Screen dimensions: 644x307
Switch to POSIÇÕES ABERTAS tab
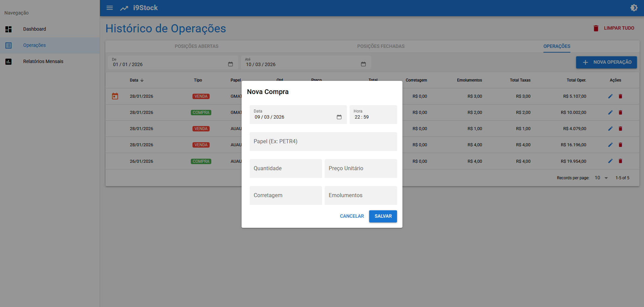coord(196,47)
